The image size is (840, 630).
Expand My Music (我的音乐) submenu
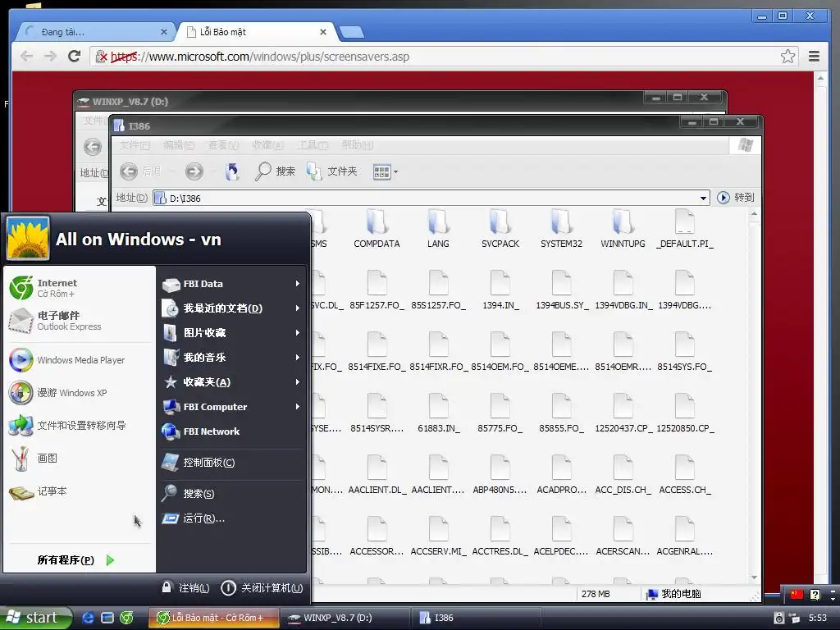click(x=232, y=358)
